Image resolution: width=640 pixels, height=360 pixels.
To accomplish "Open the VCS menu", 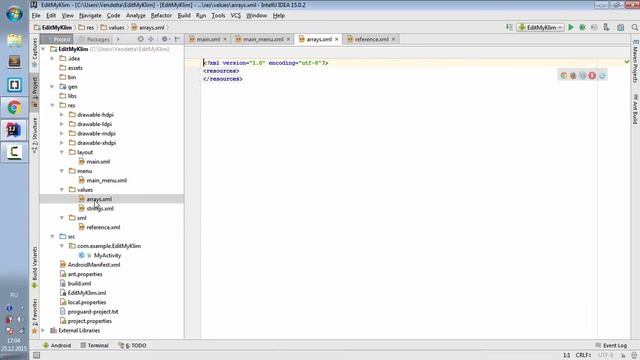I will click(x=236, y=16).
